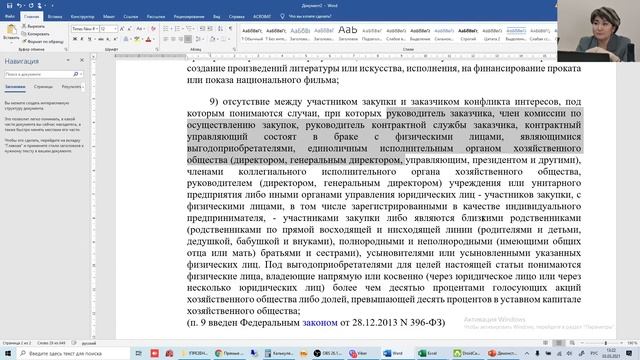Switch to Страницы tab in Navigation
Screen dimensions: 640x360
coord(43,87)
